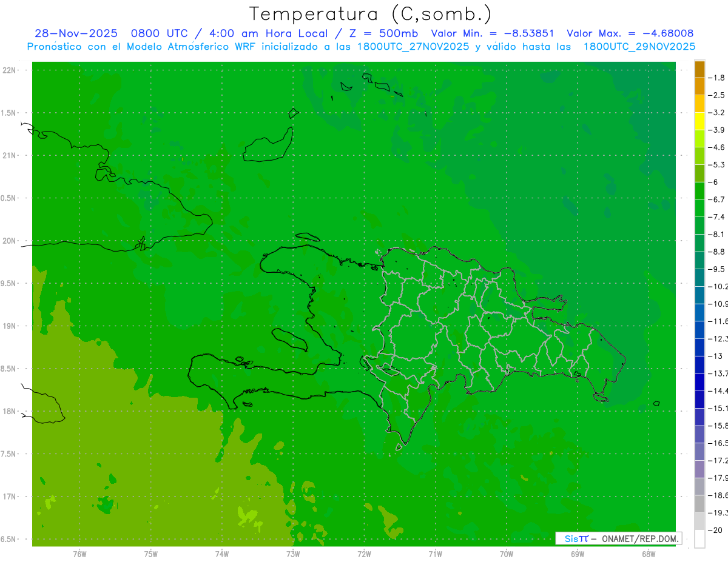
Task: Click the '70W' longitude label
Action: (506, 554)
